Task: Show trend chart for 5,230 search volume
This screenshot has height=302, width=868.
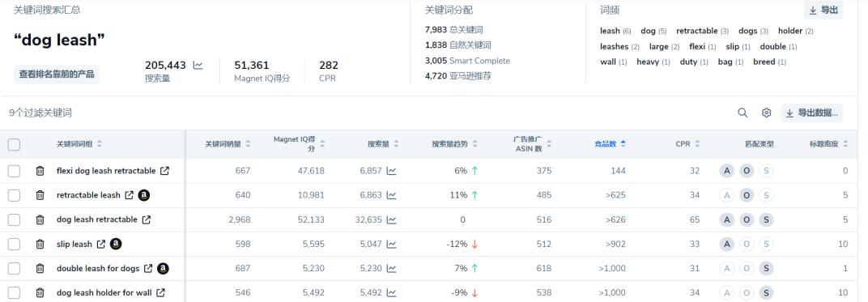Action: pos(391,268)
